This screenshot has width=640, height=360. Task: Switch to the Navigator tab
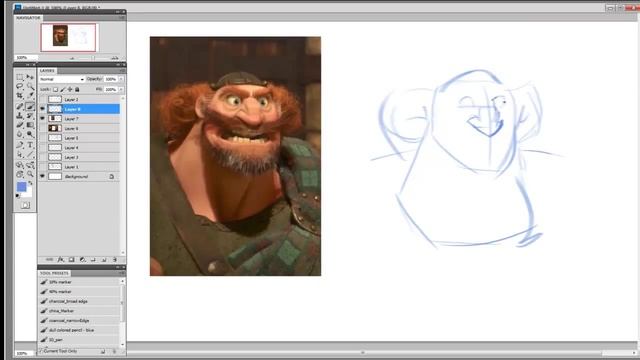click(x=28, y=18)
